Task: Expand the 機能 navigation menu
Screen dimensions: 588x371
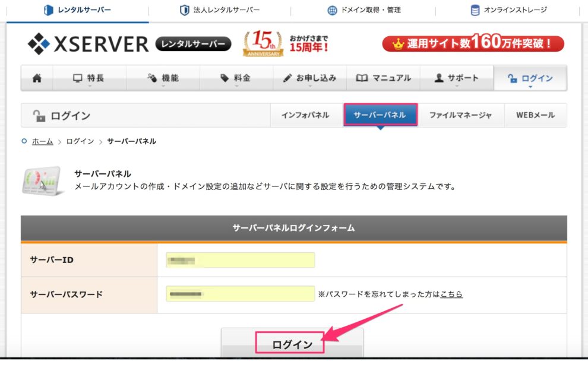Action: coord(163,78)
